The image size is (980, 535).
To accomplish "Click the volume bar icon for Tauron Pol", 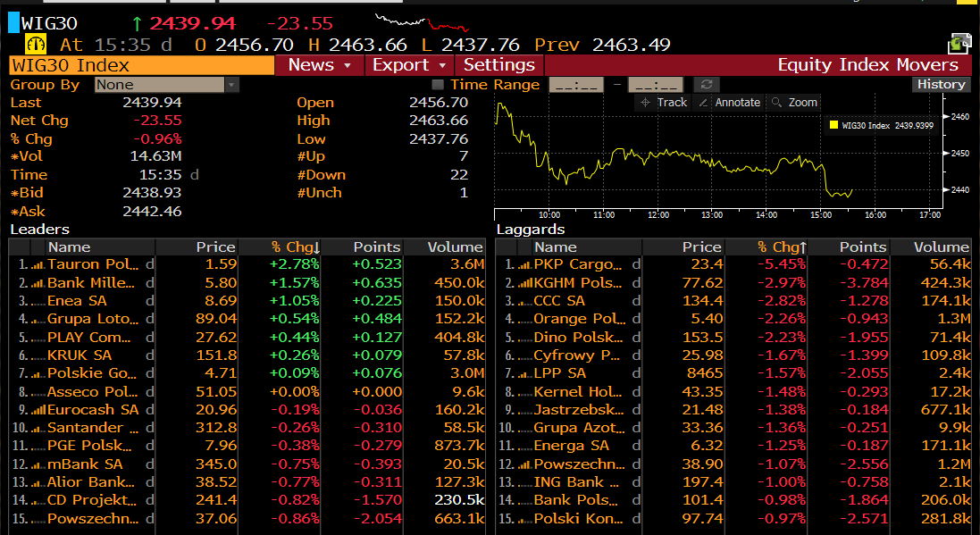I will [x=38, y=265].
